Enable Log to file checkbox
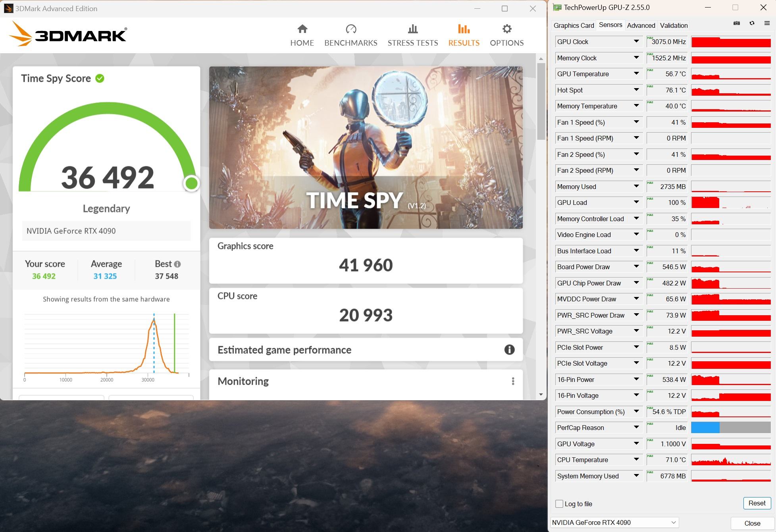 pos(559,504)
